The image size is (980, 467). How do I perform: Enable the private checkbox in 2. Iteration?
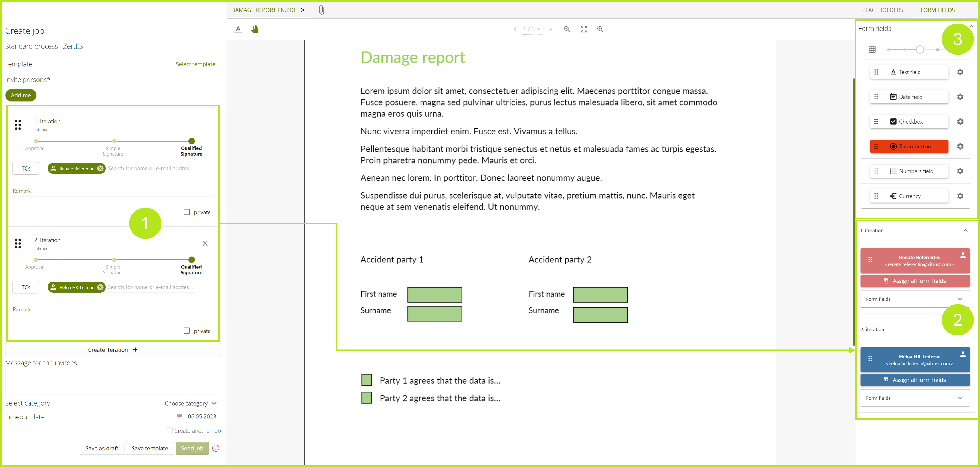186,331
